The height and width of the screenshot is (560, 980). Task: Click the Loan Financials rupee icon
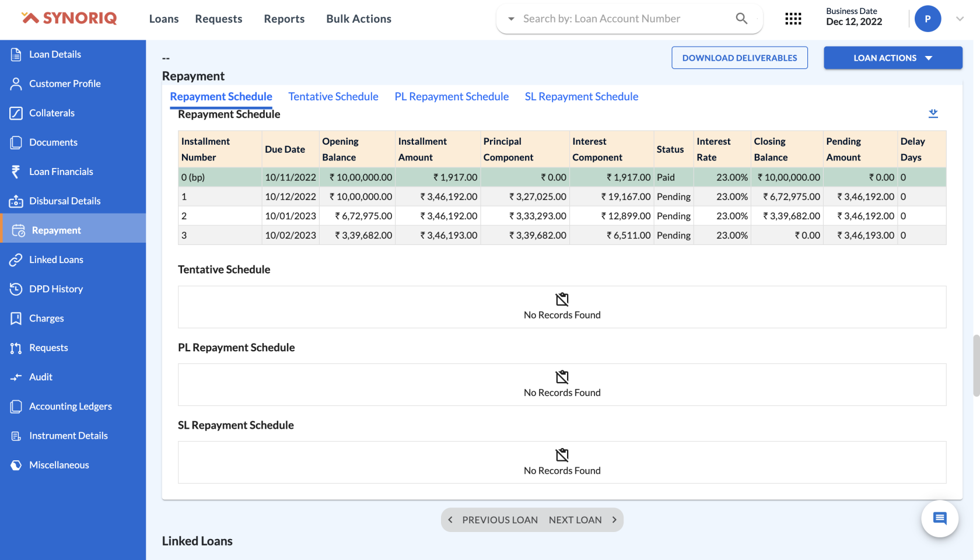coord(16,171)
